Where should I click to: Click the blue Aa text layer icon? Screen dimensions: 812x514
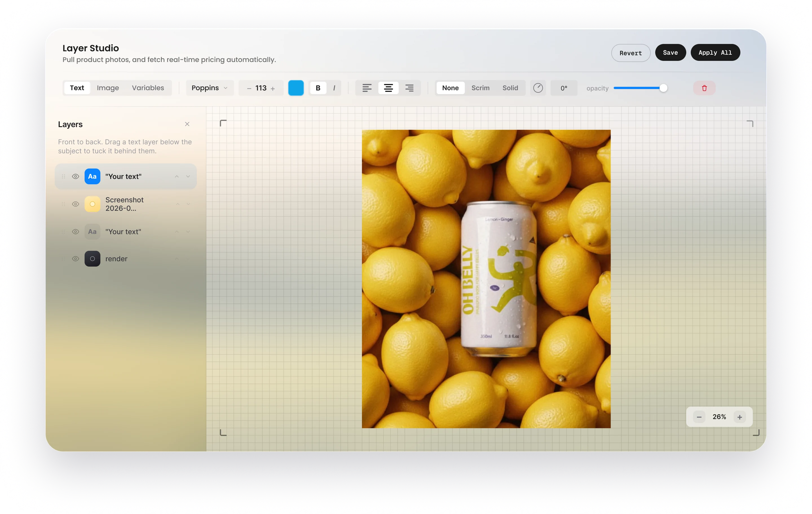(x=92, y=176)
